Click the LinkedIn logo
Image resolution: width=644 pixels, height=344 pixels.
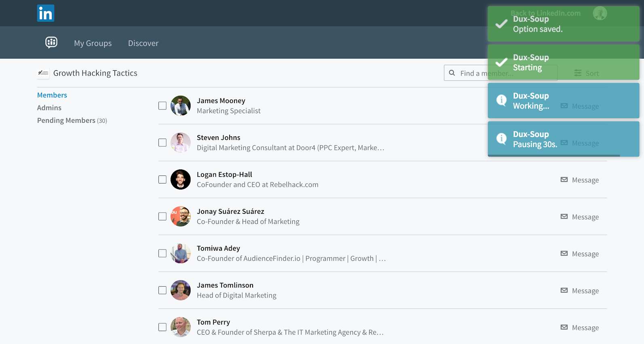[46, 13]
